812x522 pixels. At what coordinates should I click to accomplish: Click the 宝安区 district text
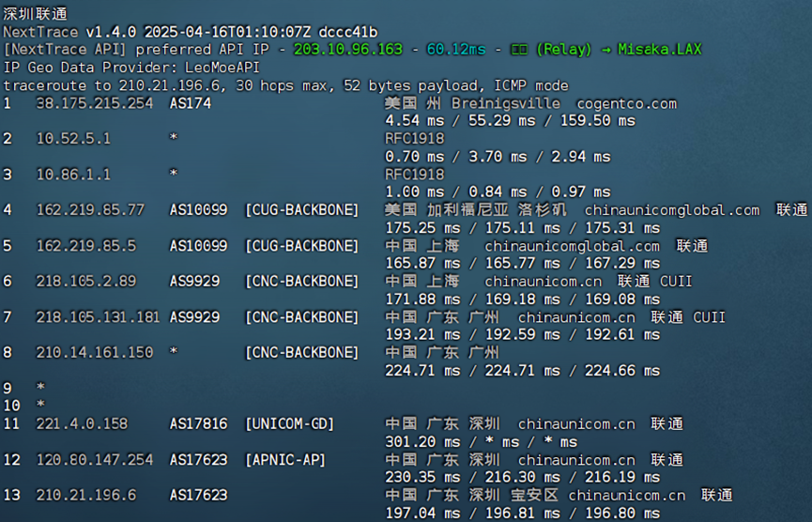[x=535, y=496]
